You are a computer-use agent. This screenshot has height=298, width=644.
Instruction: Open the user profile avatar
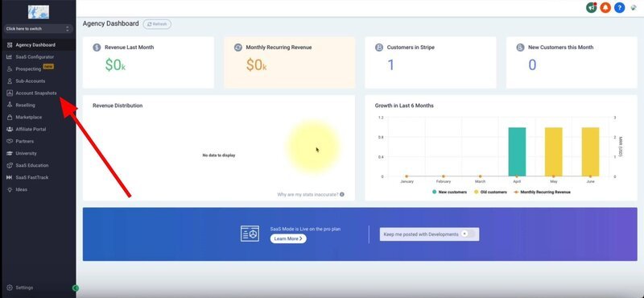tap(634, 7)
